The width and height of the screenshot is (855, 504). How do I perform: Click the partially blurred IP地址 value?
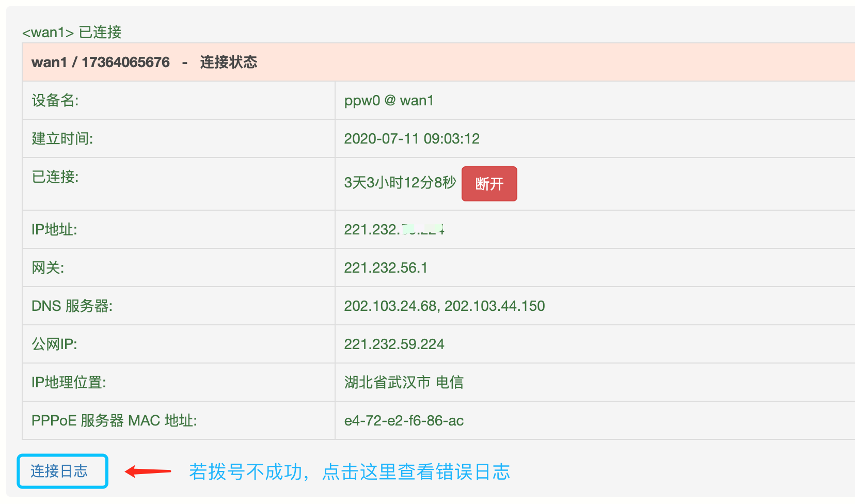click(394, 229)
